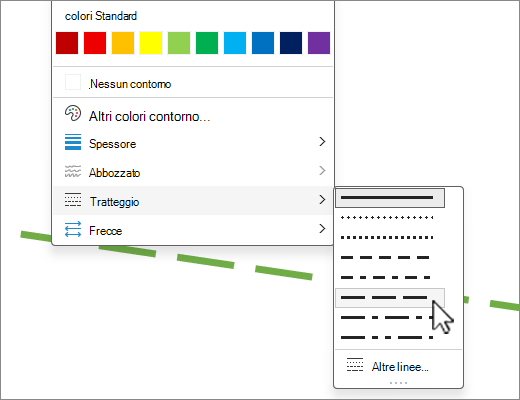Select the long dash-dot-dot line style

(x=390, y=337)
